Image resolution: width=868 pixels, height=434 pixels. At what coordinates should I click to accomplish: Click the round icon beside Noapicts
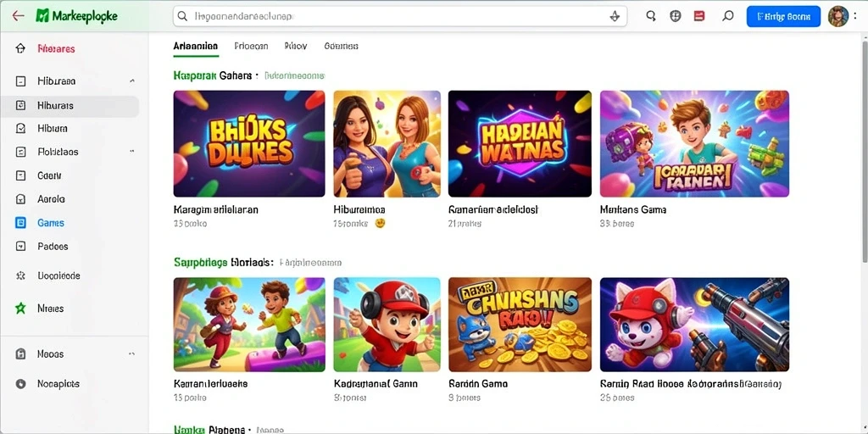tap(20, 384)
